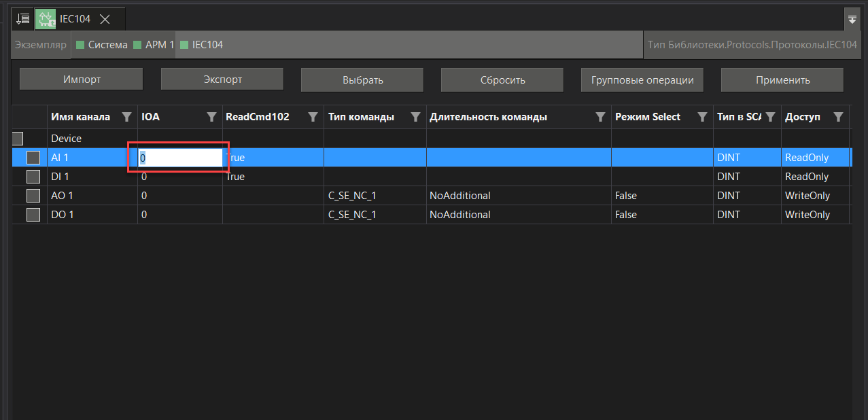Screen dimensions: 868x420
Task: Open filter for Длительность команды column
Action: point(600,117)
